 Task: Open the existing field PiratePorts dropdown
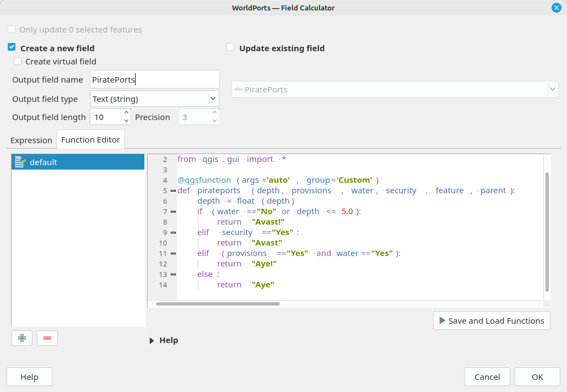pyautogui.click(x=552, y=89)
